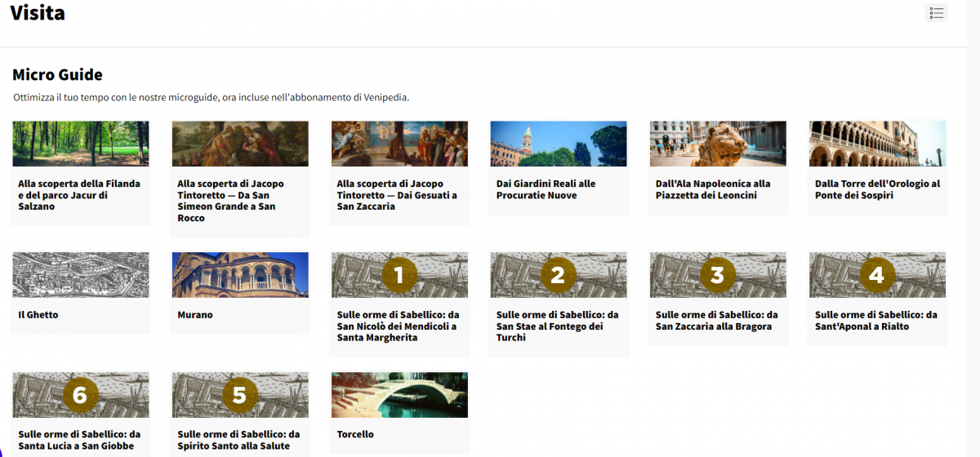Select the 'Murano' title link

pyautogui.click(x=195, y=315)
